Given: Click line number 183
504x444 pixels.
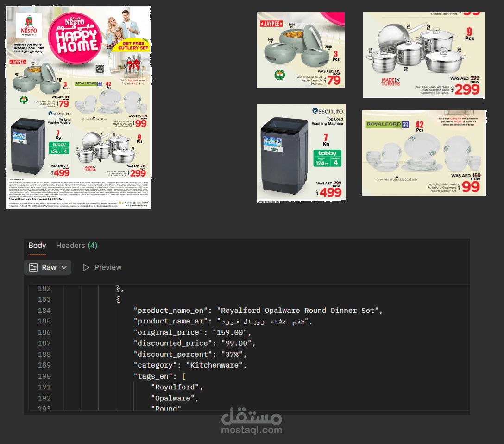Looking at the screenshot, I should pos(44,300).
